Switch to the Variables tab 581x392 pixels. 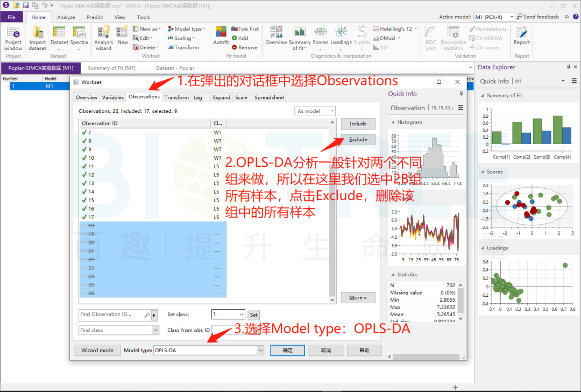pyautogui.click(x=113, y=97)
